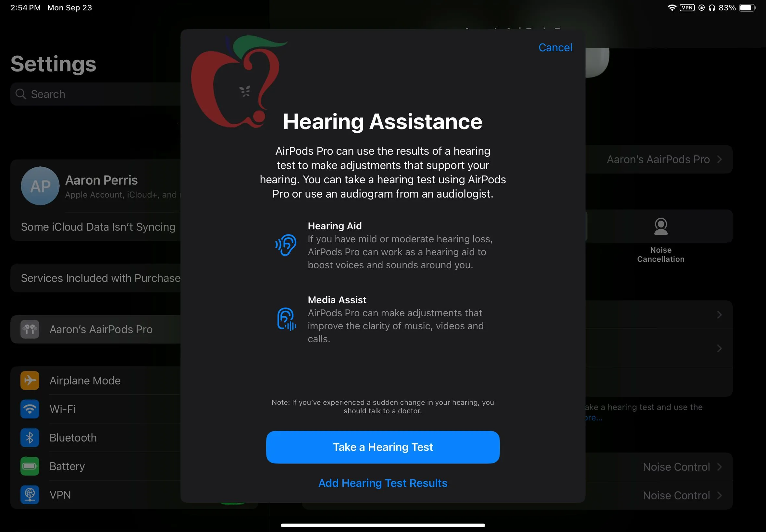Click Add Hearing Test Results link
The height and width of the screenshot is (532, 766).
pos(383,483)
